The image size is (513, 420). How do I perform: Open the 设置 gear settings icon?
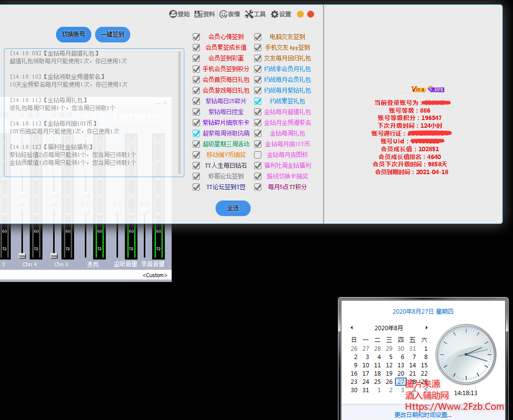[x=275, y=14]
